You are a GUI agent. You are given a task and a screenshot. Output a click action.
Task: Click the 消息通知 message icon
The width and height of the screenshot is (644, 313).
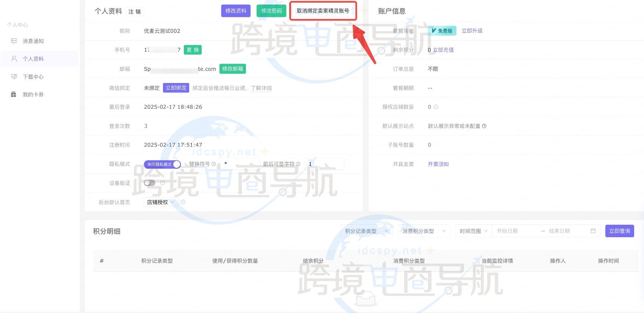(14, 41)
